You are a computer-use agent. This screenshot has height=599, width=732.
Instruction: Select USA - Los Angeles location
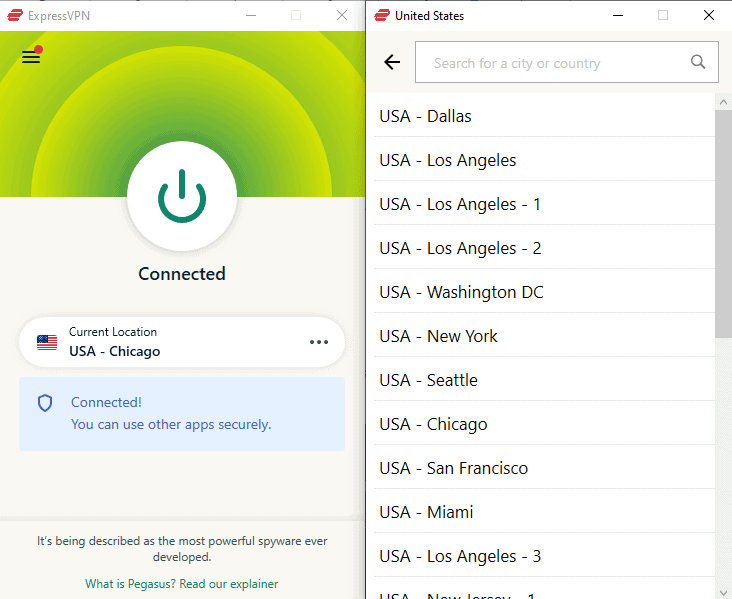[544, 160]
